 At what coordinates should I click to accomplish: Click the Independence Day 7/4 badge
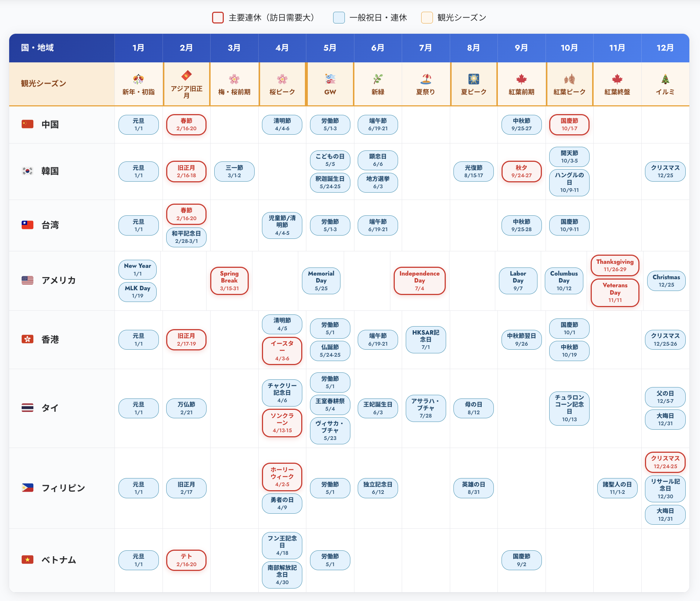click(x=419, y=281)
